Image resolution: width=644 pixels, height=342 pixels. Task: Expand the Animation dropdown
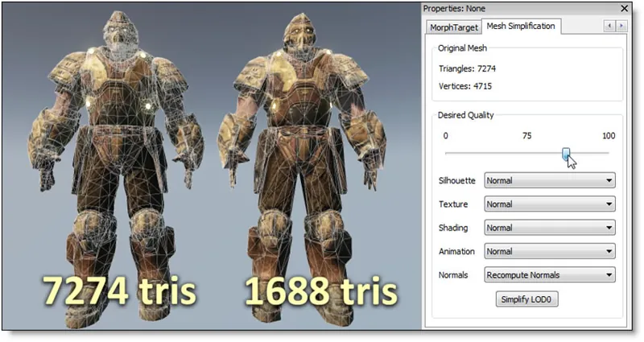550,251
